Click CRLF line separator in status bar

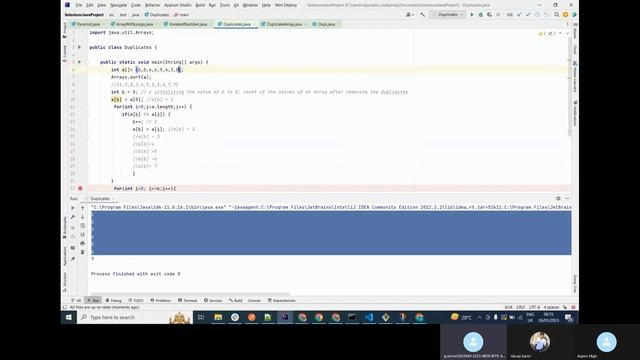click(x=521, y=307)
